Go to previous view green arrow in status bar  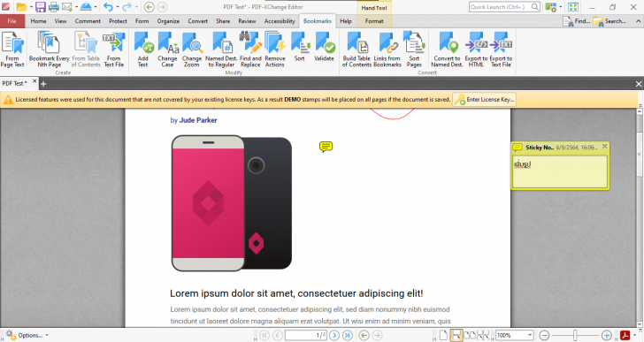pos(364,336)
